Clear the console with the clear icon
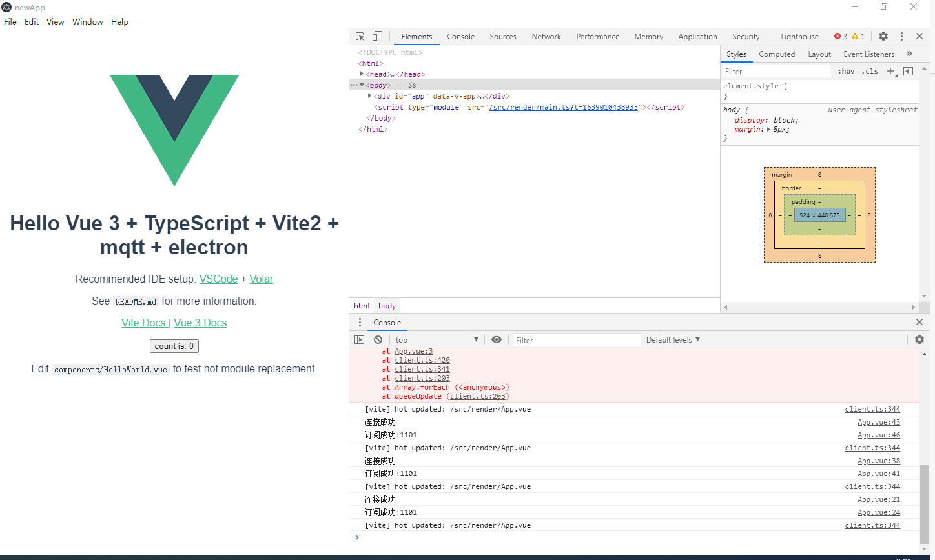 [x=378, y=340]
